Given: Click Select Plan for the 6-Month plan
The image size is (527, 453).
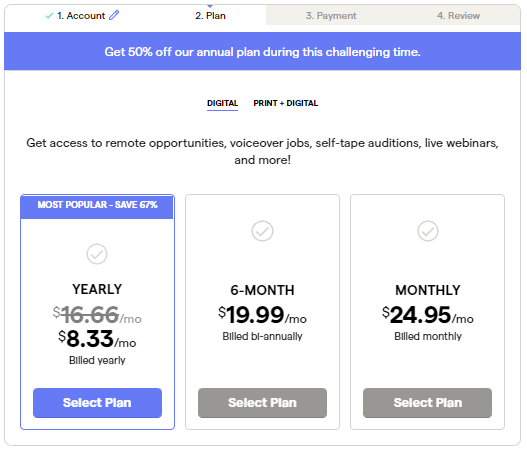Looking at the screenshot, I should (262, 403).
